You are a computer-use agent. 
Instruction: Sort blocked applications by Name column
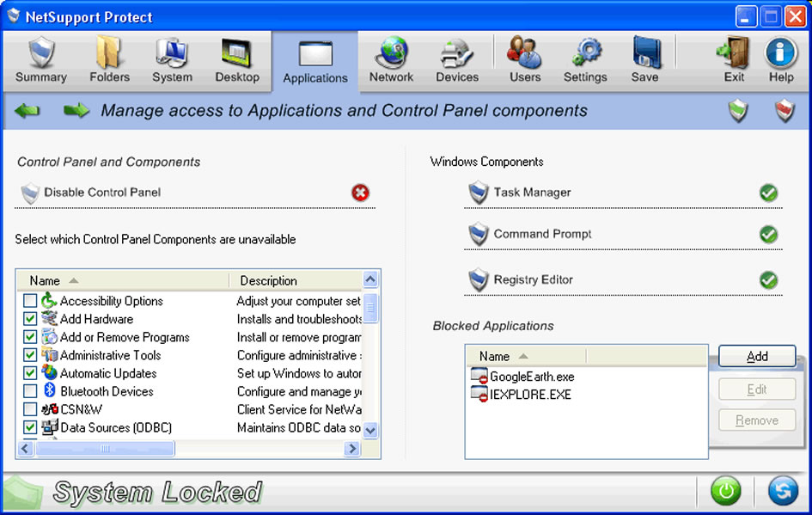[x=527, y=356]
